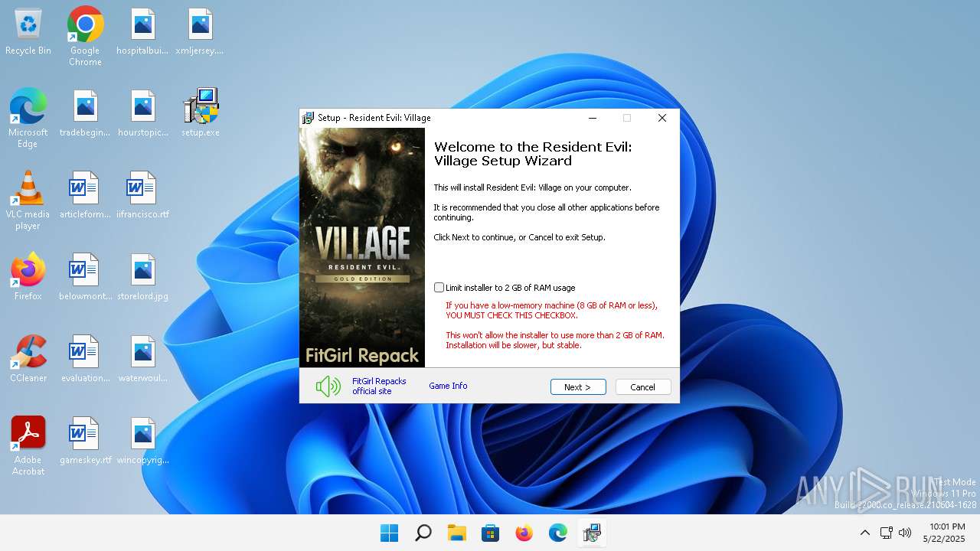Screen dimensions: 980x551
Task: Select Google Chrome desktop shortcut
Action: [x=85, y=37]
